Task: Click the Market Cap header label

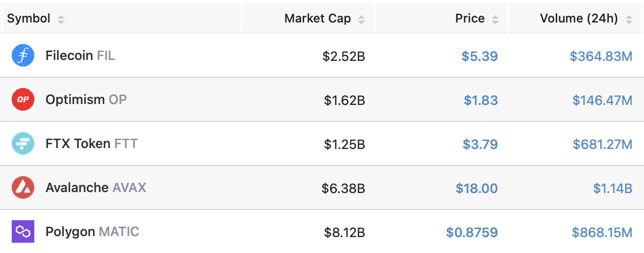Action: pyautogui.click(x=317, y=19)
